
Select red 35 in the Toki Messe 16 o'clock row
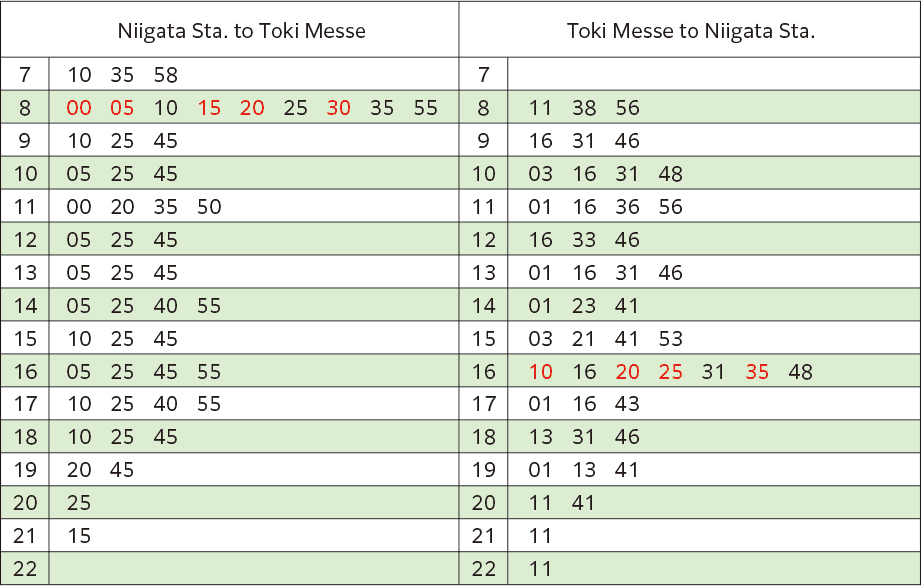click(757, 372)
